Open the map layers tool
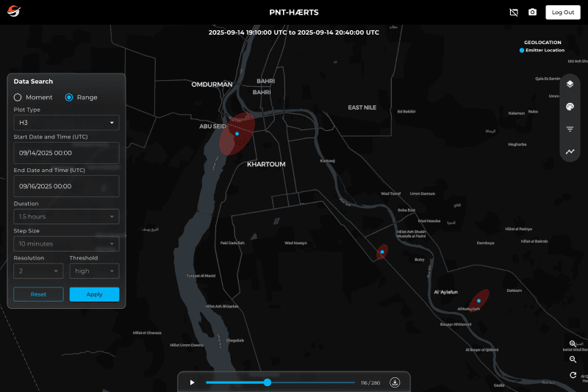This screenshot has width=588, height=392. coord(570,84)
